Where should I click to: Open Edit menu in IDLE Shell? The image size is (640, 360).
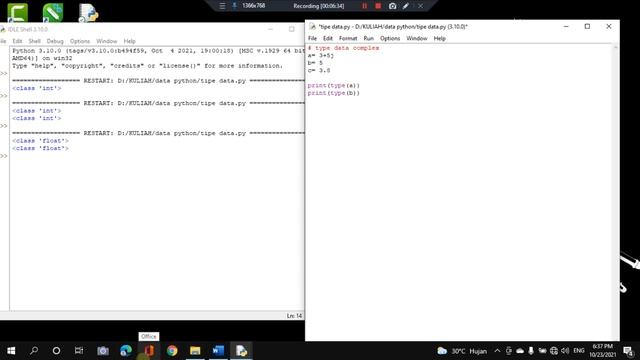tap(17, 41)
